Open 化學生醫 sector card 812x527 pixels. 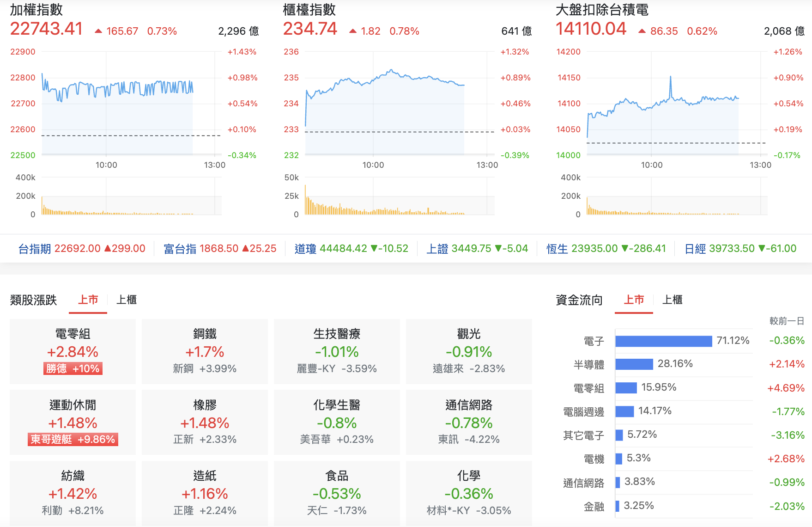(x=337, y=422)
